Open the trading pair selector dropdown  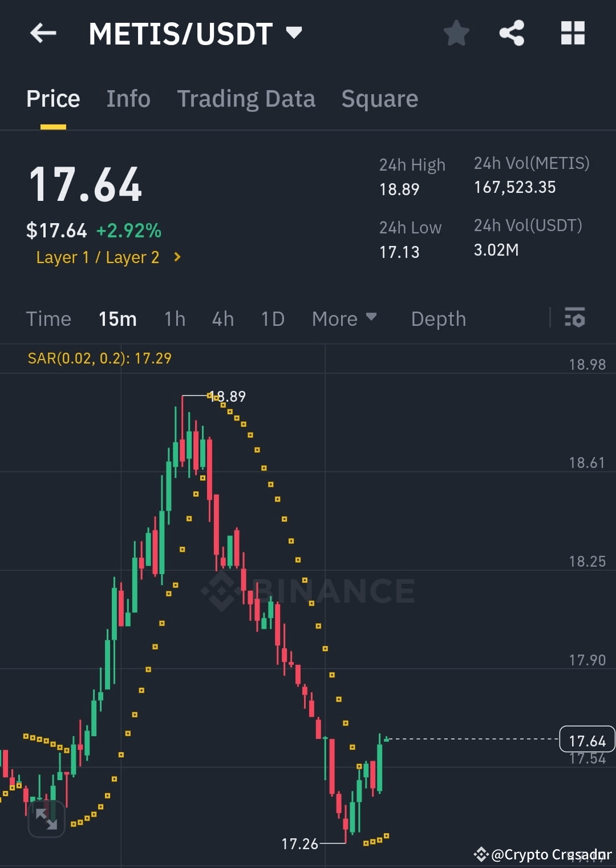click(294, 33)
